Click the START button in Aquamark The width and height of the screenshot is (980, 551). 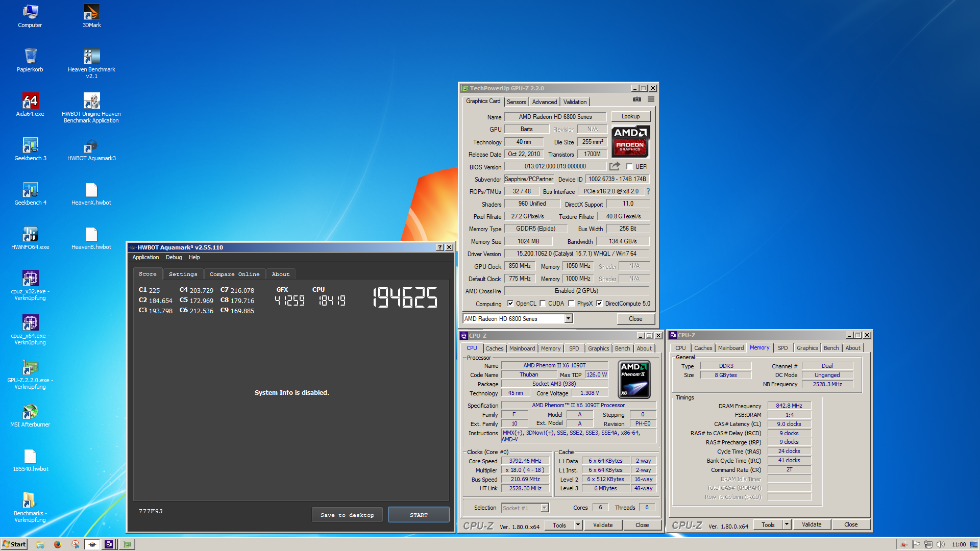coord(419,515)
